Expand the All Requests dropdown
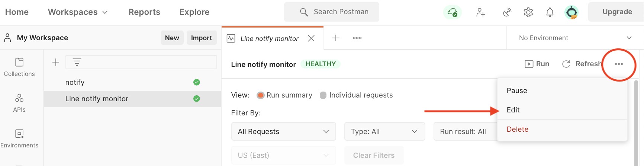This screenshot has height=166, width=644. tap(284, 131)
